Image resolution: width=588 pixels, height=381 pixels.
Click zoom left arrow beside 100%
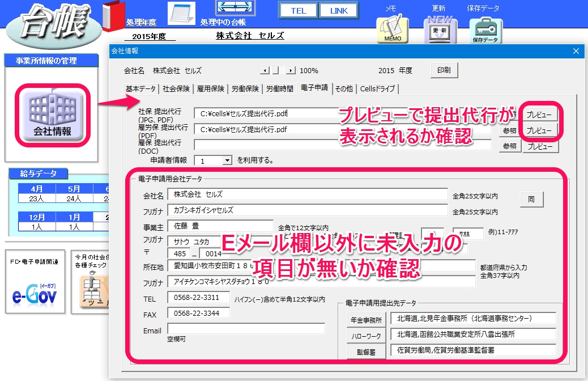click(x=265, y=70)
